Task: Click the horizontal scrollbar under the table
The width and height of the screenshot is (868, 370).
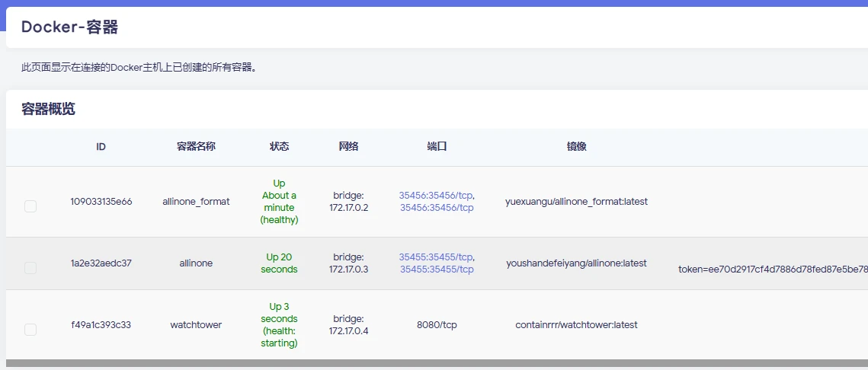Action: tap(437, 363)
